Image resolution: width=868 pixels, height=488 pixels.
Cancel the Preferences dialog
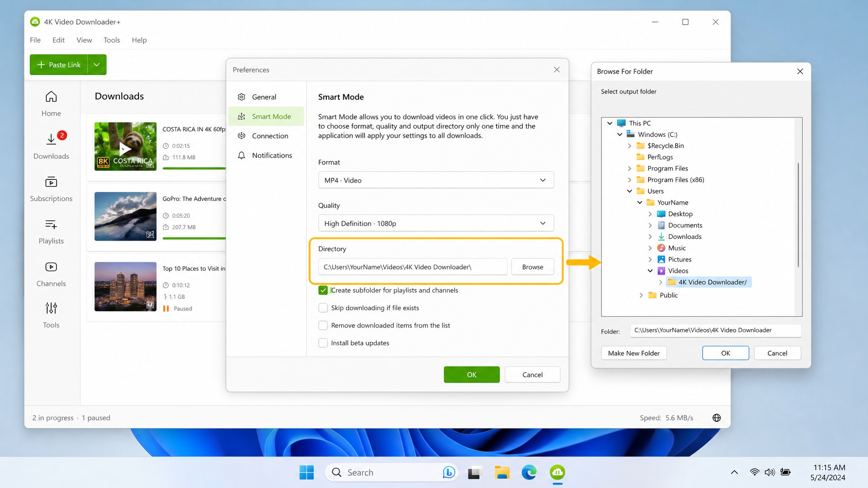point(532,374)
